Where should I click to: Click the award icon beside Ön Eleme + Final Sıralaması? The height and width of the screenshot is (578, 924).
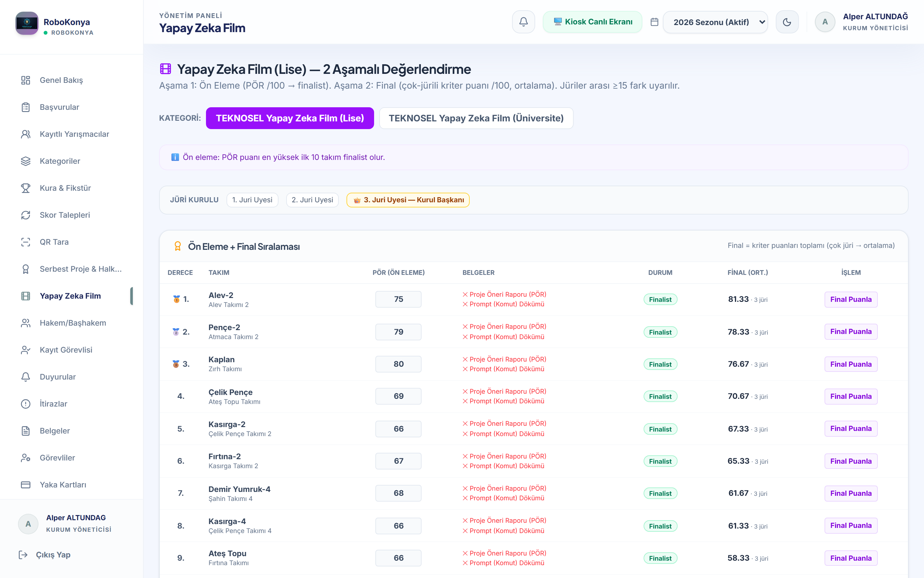(177, 246)
